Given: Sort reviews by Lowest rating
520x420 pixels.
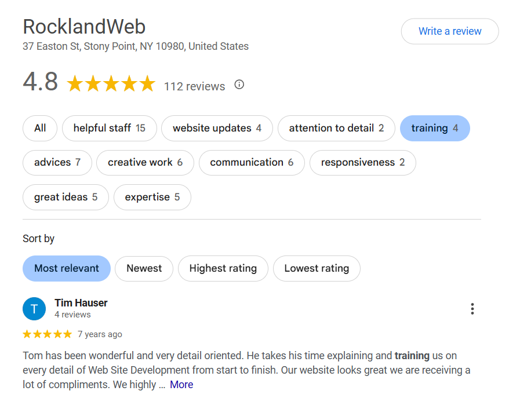Looking at the screenshot, I should [317, 268].
